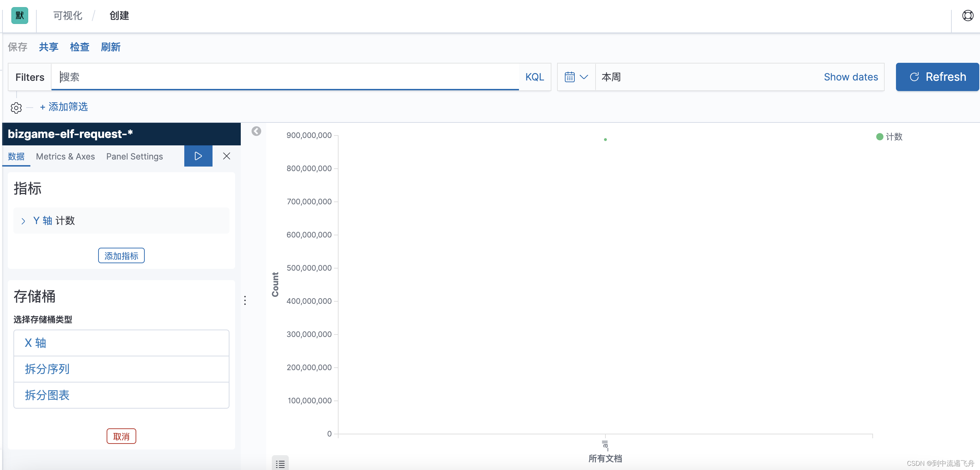Click the close X button on panel

227,156
